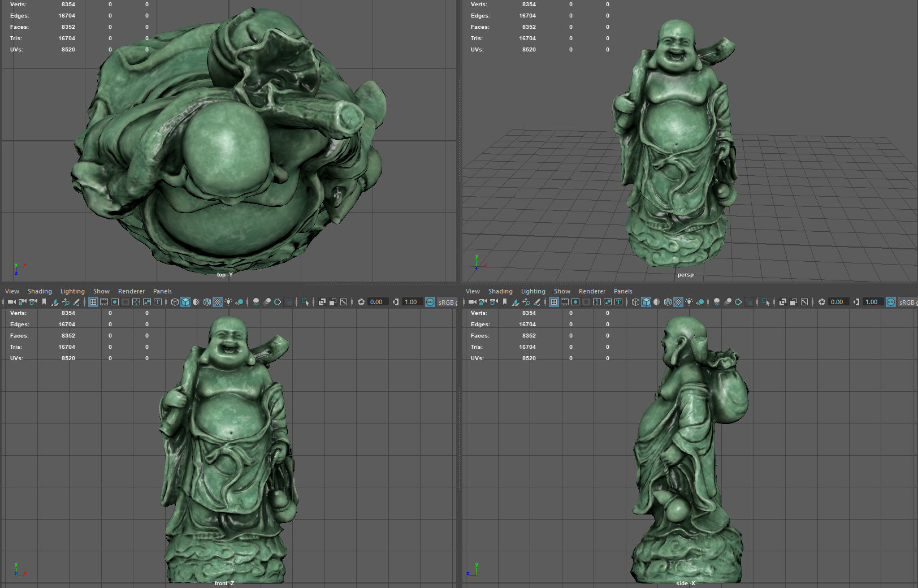Viewport: 918px width, 588px height.
Task: Toggle Textured checker icon in side view toolbar
Action: (678, 302)
